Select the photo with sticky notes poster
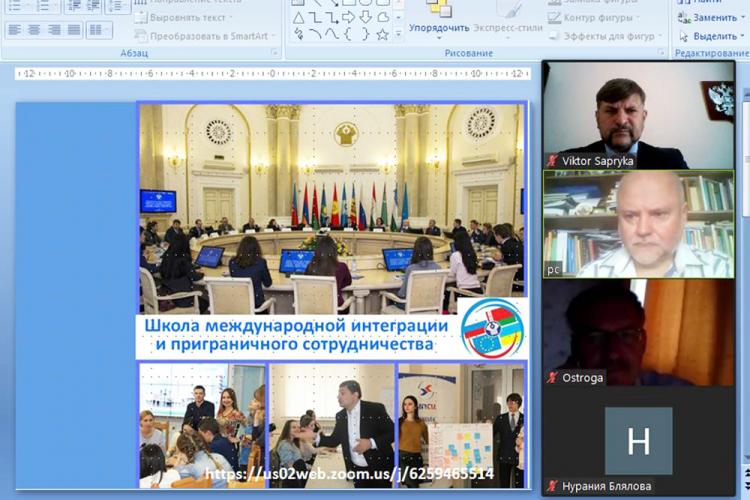This screenshot has height=500, width=750. tap(462, 426)
